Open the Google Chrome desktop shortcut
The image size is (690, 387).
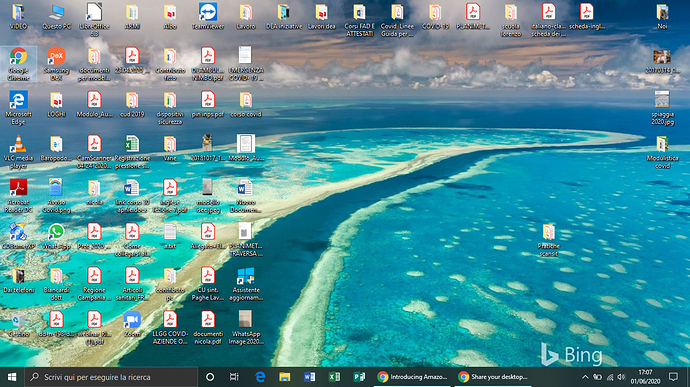pos(18,64)
